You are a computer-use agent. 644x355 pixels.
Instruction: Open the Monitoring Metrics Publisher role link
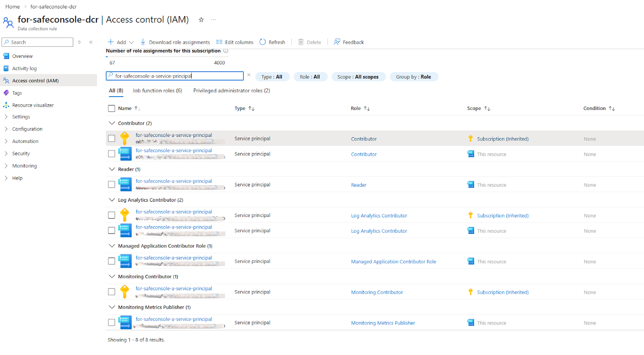point(383,323)
